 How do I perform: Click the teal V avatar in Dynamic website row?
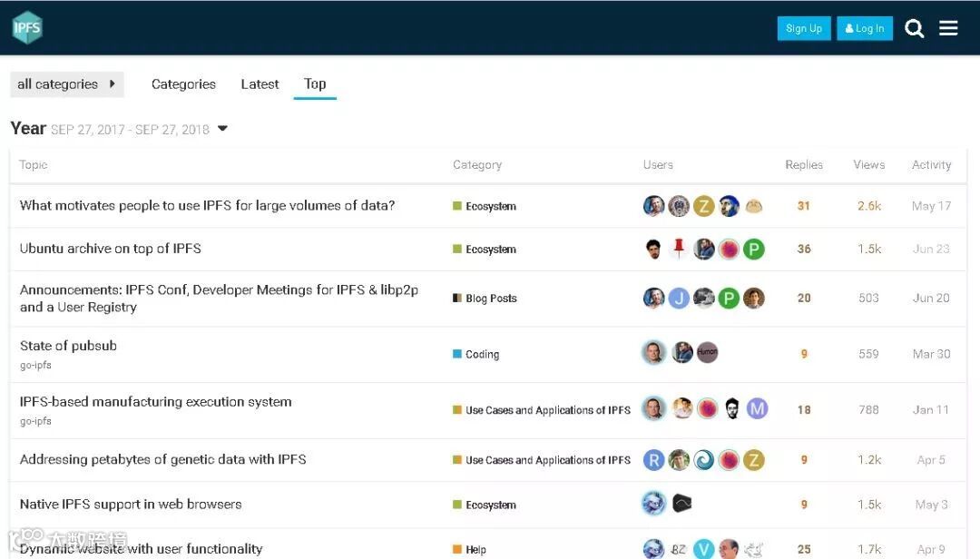click(704, 549)
